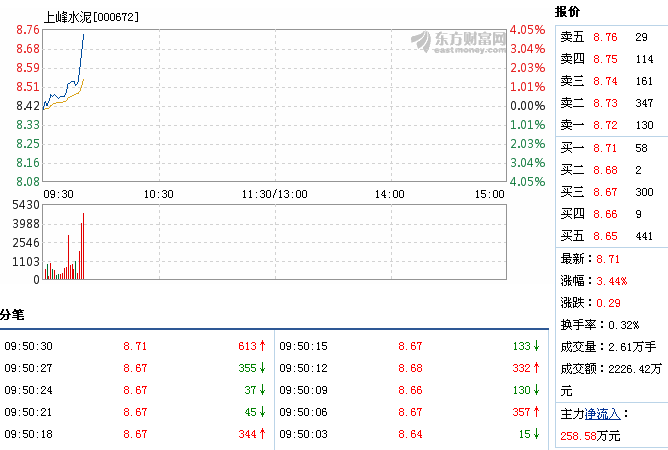Click the 15:00 time axis label

click(489, 194)
